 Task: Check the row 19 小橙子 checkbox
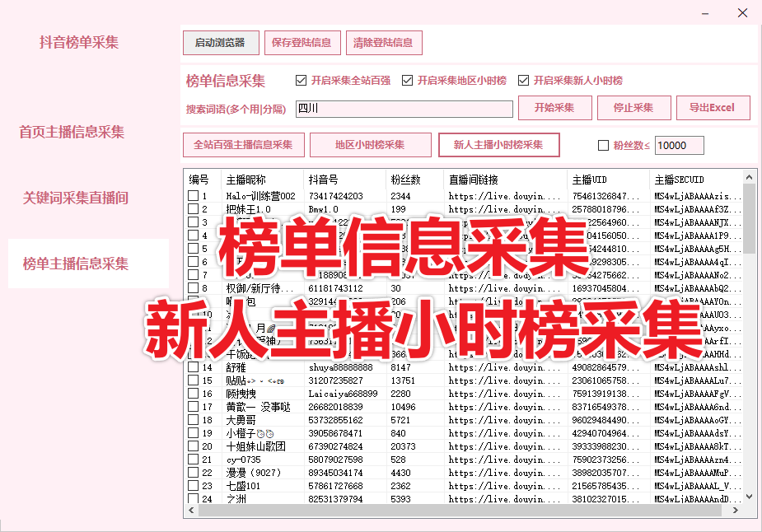tap(193, 433)
